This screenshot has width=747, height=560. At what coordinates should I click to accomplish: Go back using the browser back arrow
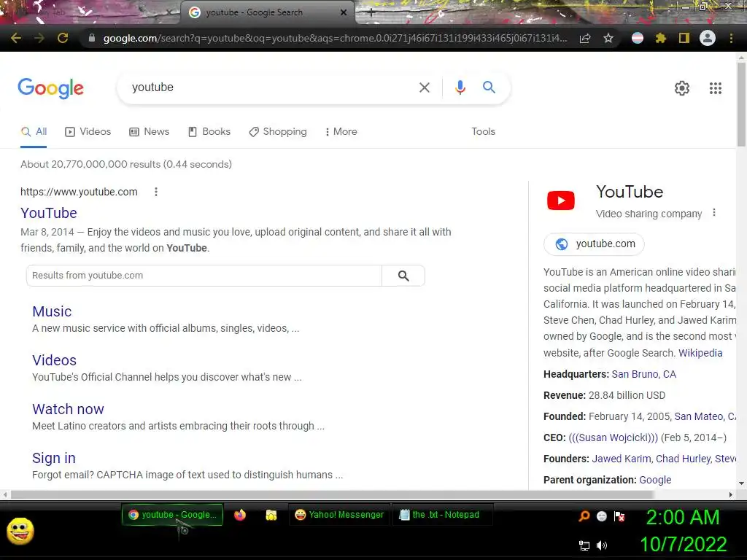[16, 38]
